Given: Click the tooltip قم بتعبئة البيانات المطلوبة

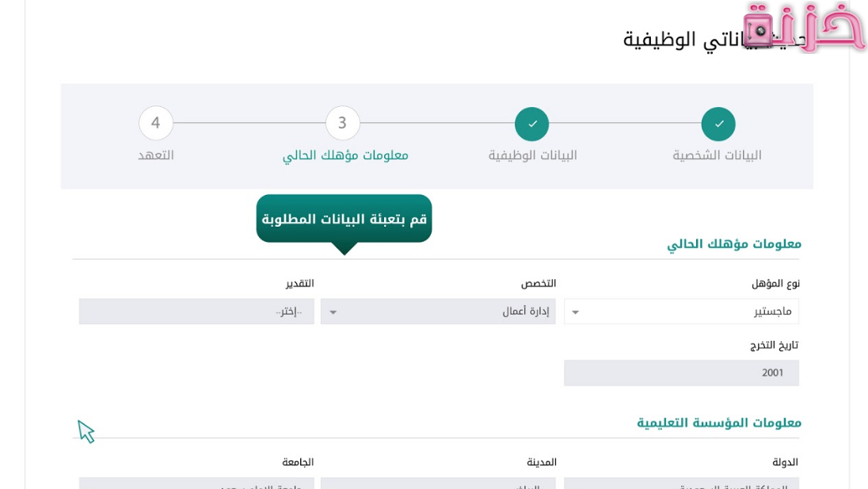Looking at the screenshot, I should pyautogui.click(x=344, y=216).
